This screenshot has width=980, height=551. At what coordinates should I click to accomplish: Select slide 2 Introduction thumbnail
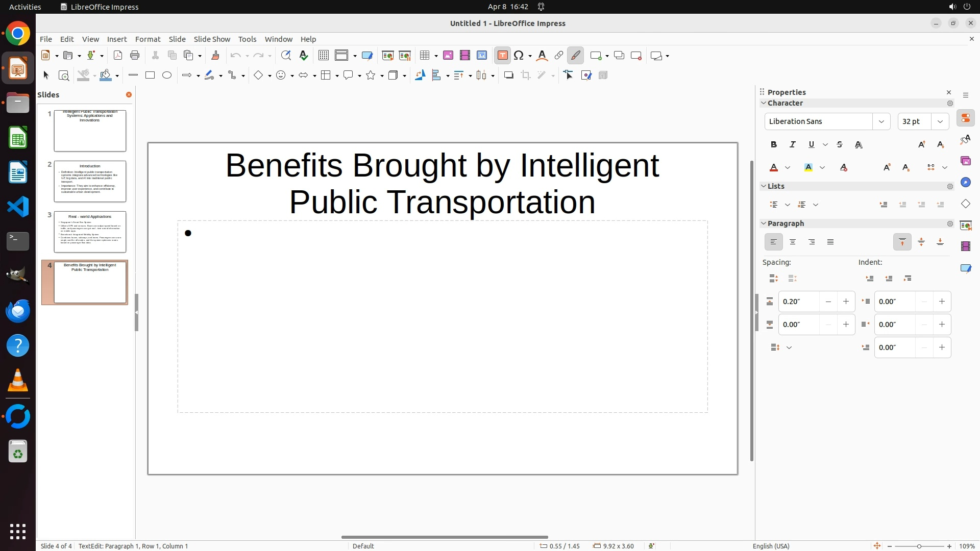[x=90, y=182]
